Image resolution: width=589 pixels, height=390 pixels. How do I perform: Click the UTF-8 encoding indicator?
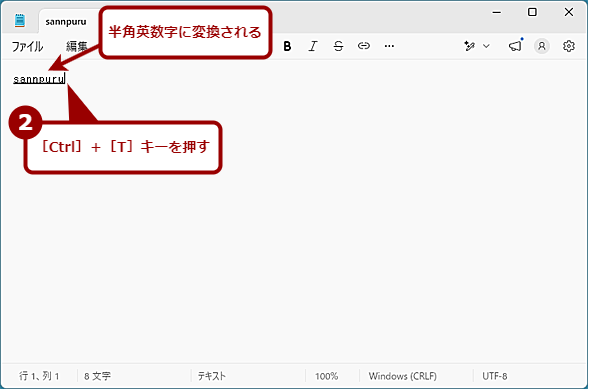(x=495, y=376)
